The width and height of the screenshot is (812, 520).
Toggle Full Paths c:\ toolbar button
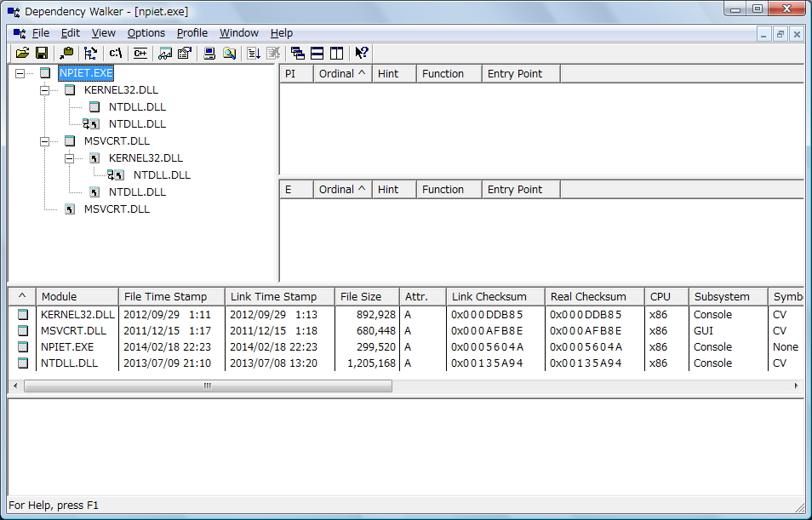point(116,53)
